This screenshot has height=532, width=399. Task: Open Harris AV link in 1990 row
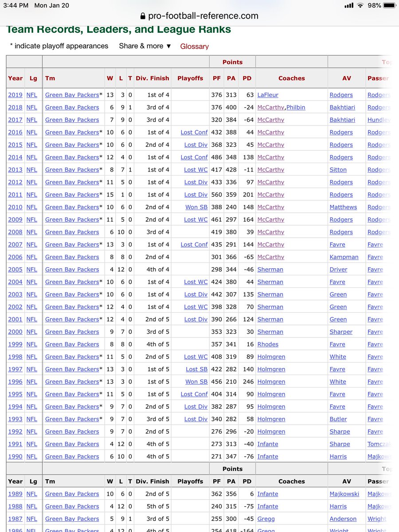point(338,456)
